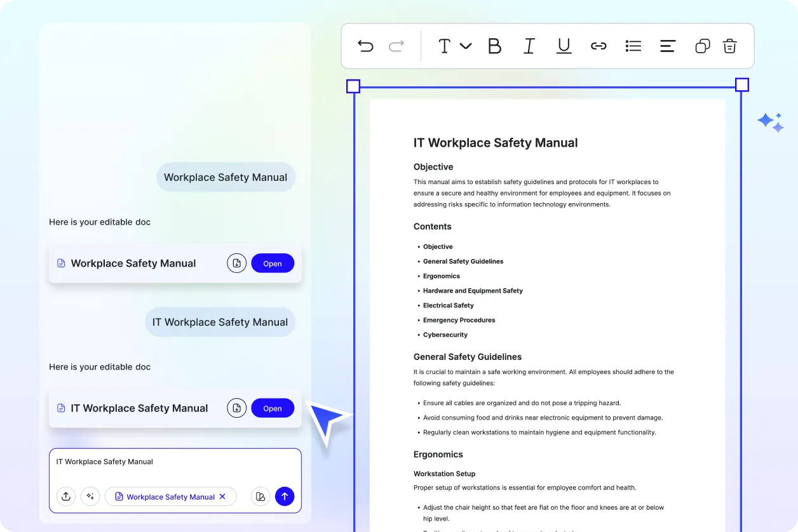Delete the selected block with the trash icon

tap(730, 46)
